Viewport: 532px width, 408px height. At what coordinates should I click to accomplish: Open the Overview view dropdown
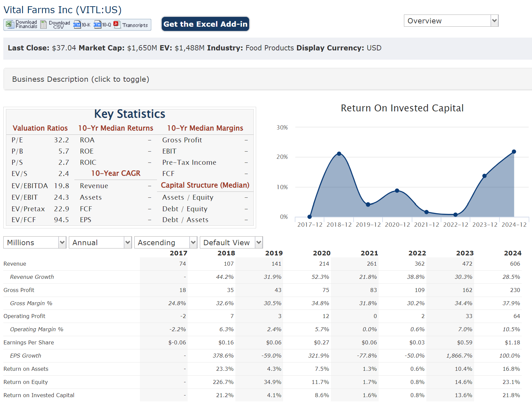pyautogui.click(x=451, y=21)
